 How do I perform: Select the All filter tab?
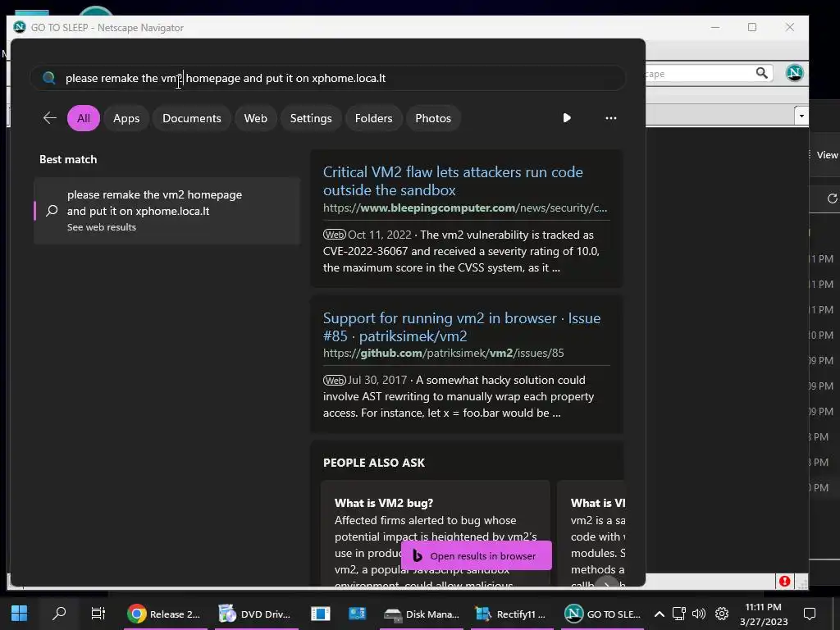[84, 118]
